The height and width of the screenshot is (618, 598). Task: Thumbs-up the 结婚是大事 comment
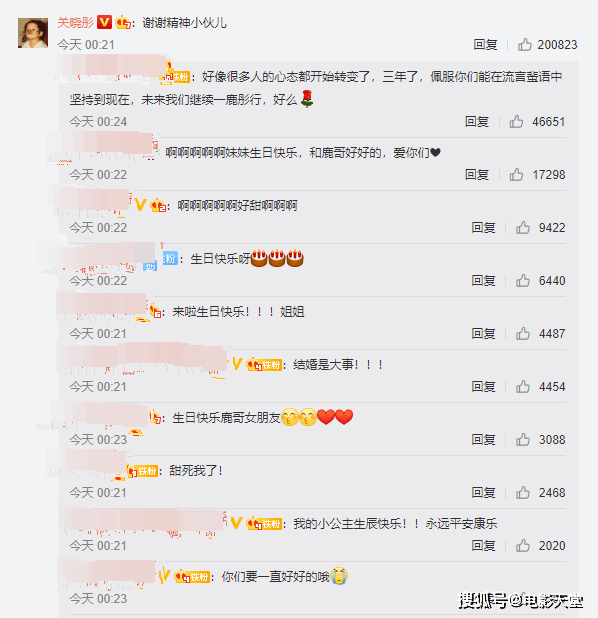tap(523, 387)
